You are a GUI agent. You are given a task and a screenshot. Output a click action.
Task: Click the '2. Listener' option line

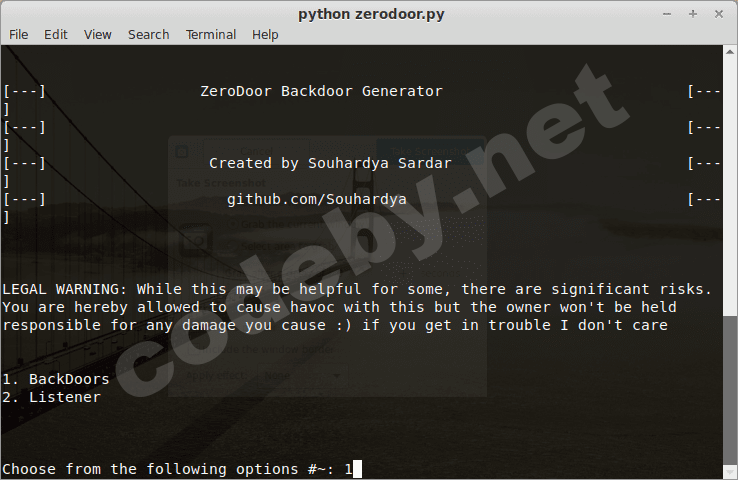coord(51,397)
